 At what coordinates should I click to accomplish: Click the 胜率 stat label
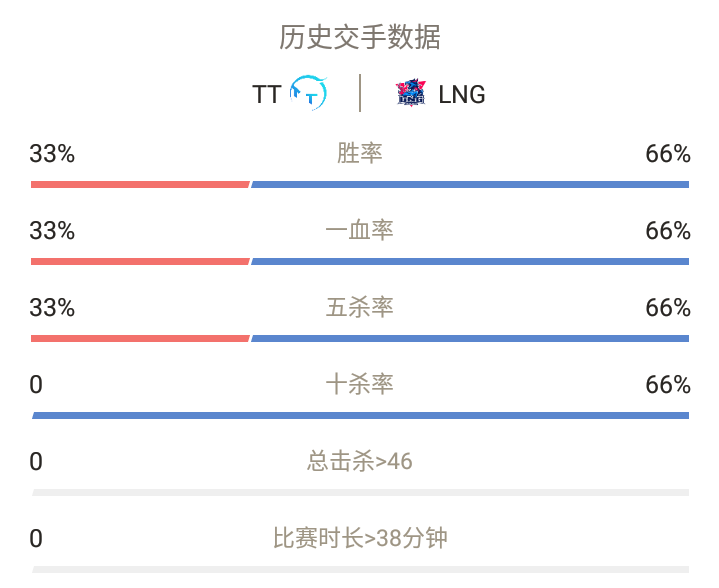pyautogui.click(x=360, y=153)
